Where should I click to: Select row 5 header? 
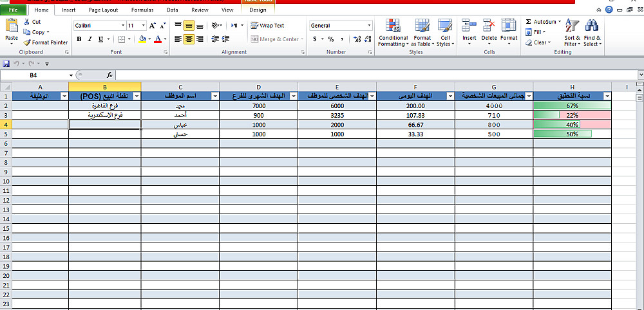pos(6,134)
